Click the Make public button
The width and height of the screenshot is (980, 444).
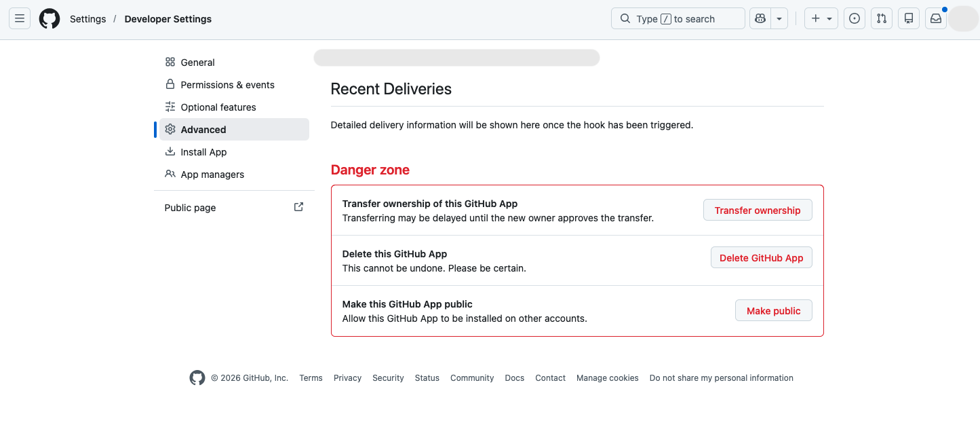point(773,311)
